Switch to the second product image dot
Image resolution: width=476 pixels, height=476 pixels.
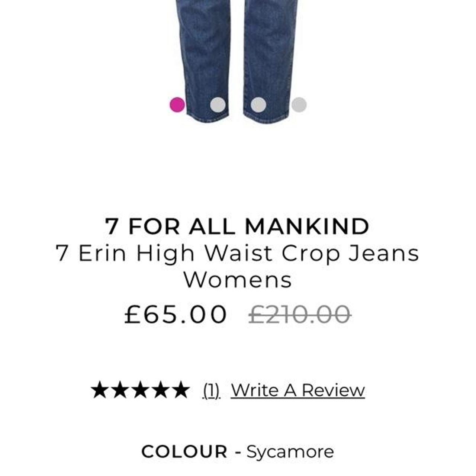(x=218, y=104)
